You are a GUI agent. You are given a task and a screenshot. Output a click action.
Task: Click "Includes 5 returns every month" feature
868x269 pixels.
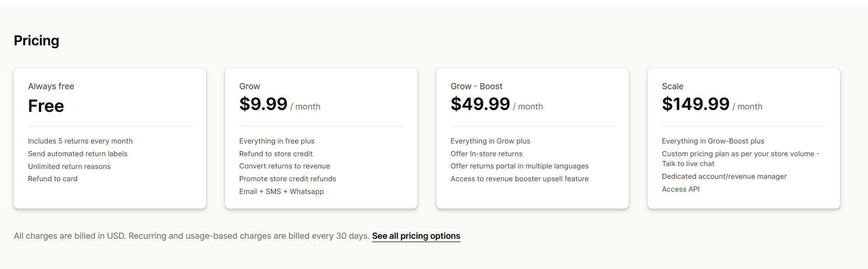pyautogui.click(x=80, y=141)
